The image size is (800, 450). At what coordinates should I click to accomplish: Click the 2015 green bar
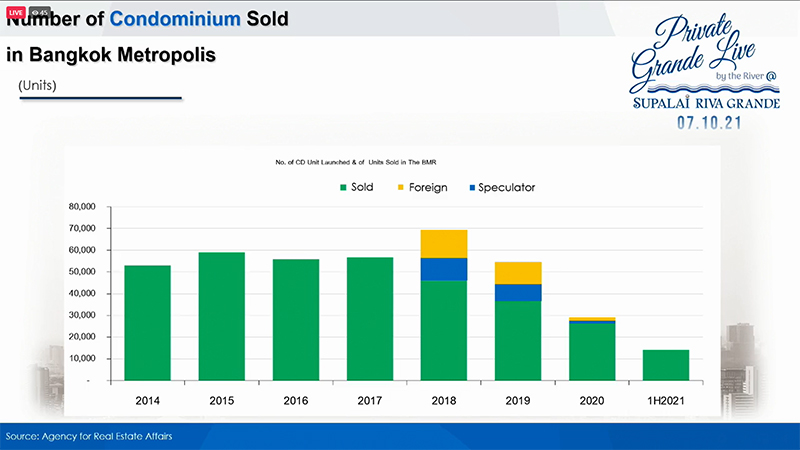click(221, 316)
